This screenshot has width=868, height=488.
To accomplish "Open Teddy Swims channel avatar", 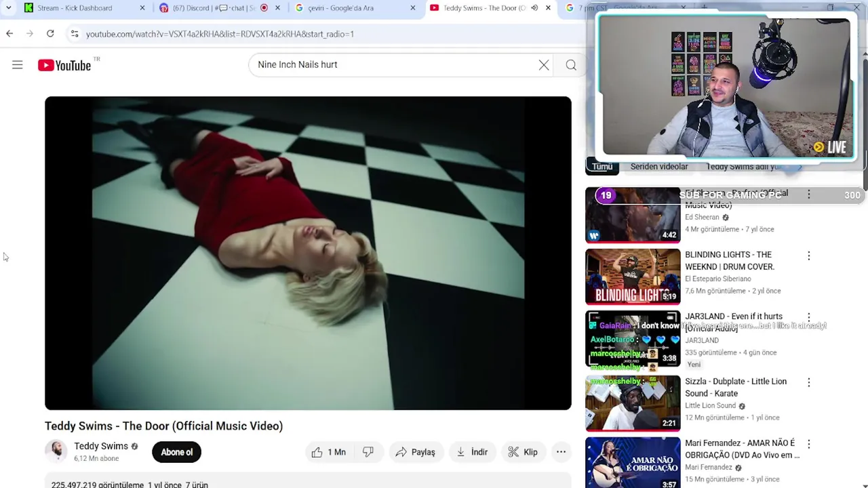I will [56, 451].
